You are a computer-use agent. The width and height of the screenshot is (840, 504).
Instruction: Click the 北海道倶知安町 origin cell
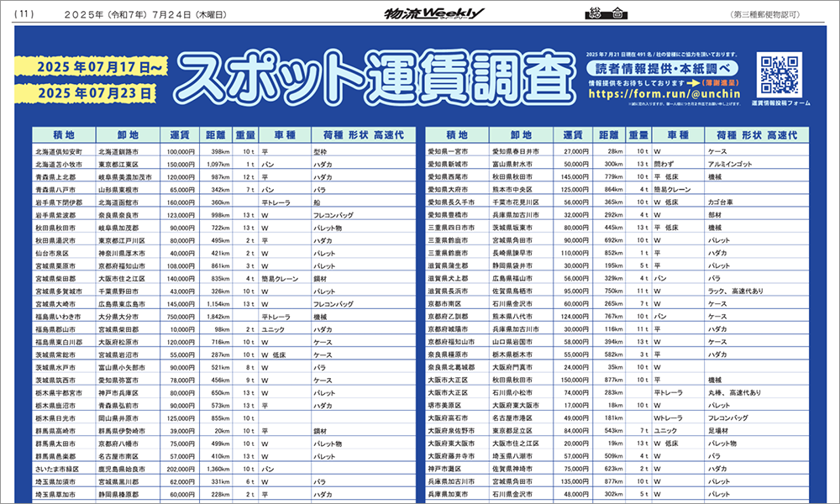(59, 152)
